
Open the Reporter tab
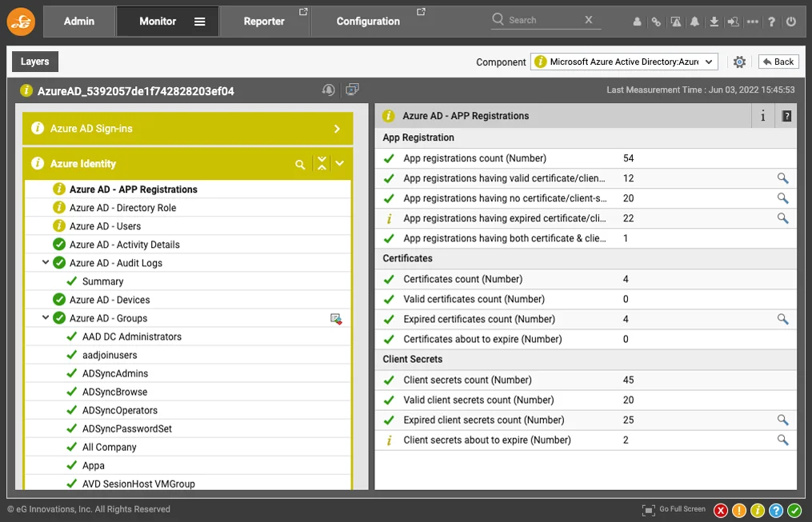pos(264,22)
